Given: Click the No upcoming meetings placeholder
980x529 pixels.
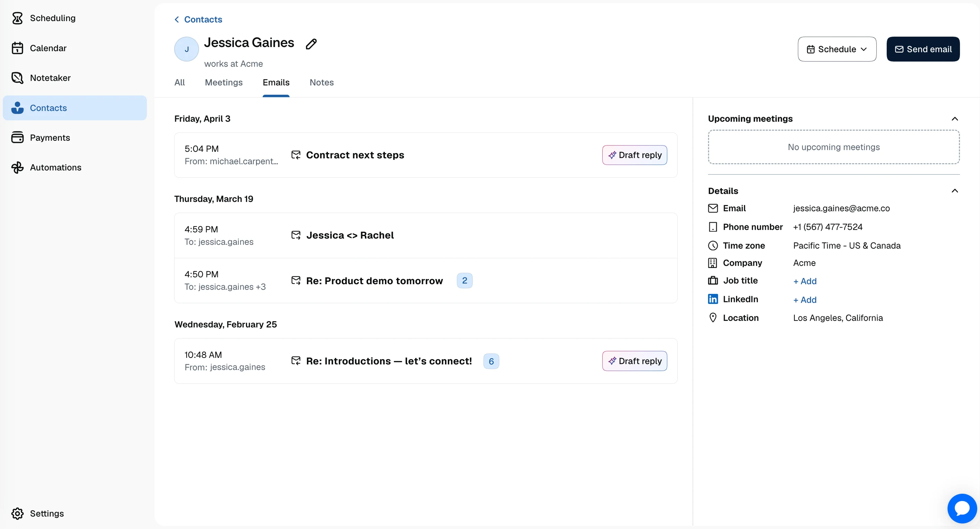Looking at the screenshot, I should tap(833, 147).
